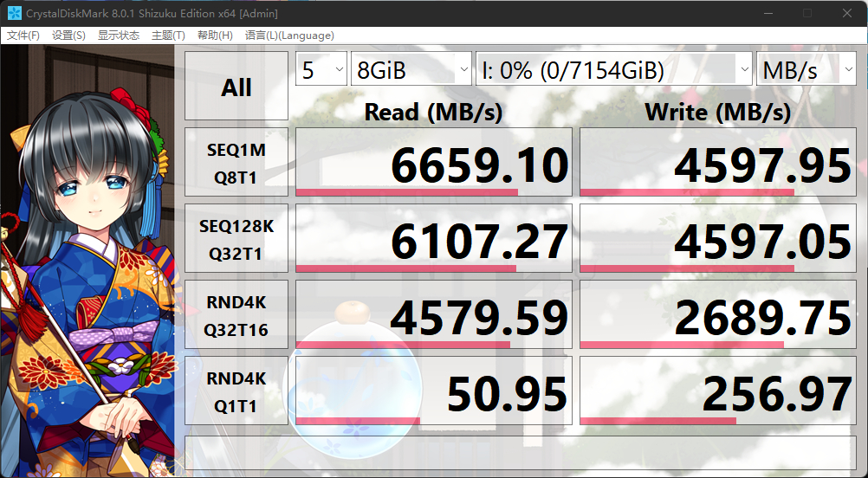Start the RND4K Q32T16 test
The width and height of the screenshot is (868, 478).
click(236, 314)
